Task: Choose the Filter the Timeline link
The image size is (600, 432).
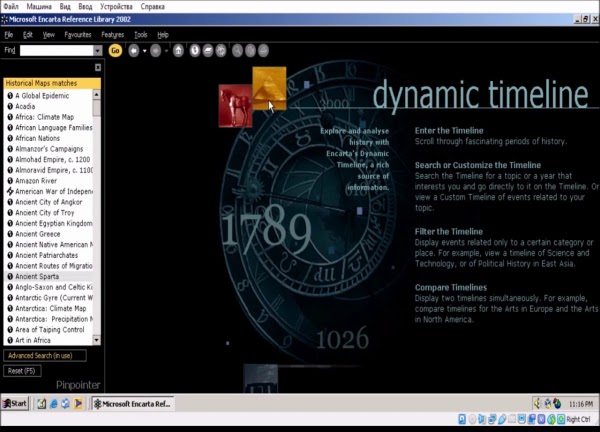Action: tap(448, 231)
